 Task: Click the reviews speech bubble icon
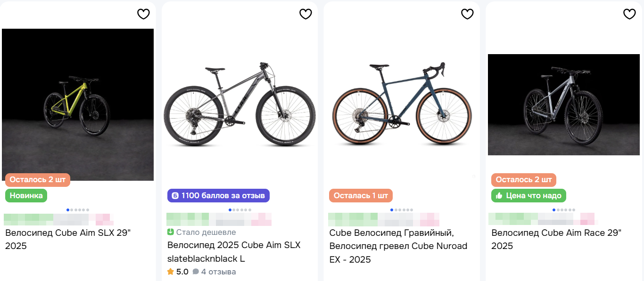(196, 272)
